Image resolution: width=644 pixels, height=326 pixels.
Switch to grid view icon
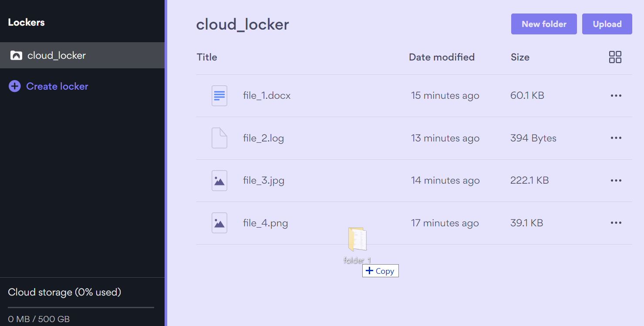coord(615,57)
